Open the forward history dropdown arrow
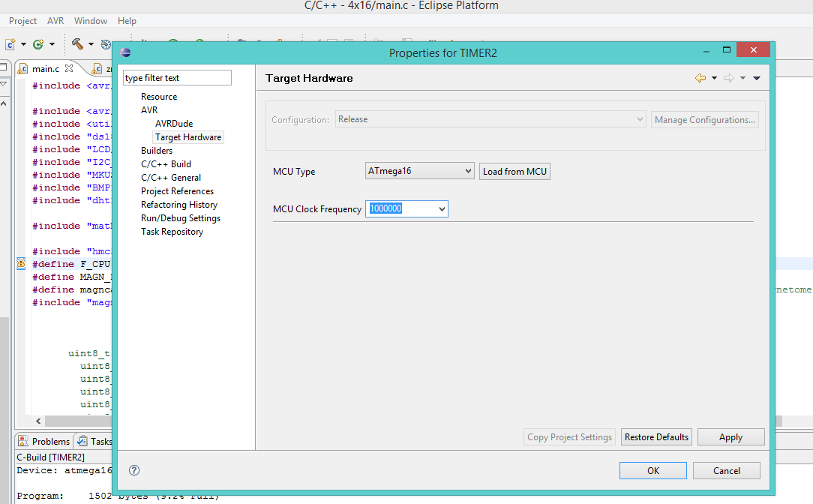Image resolution: width=813 pixels, height=504 pixels. (x=742, y=78)
